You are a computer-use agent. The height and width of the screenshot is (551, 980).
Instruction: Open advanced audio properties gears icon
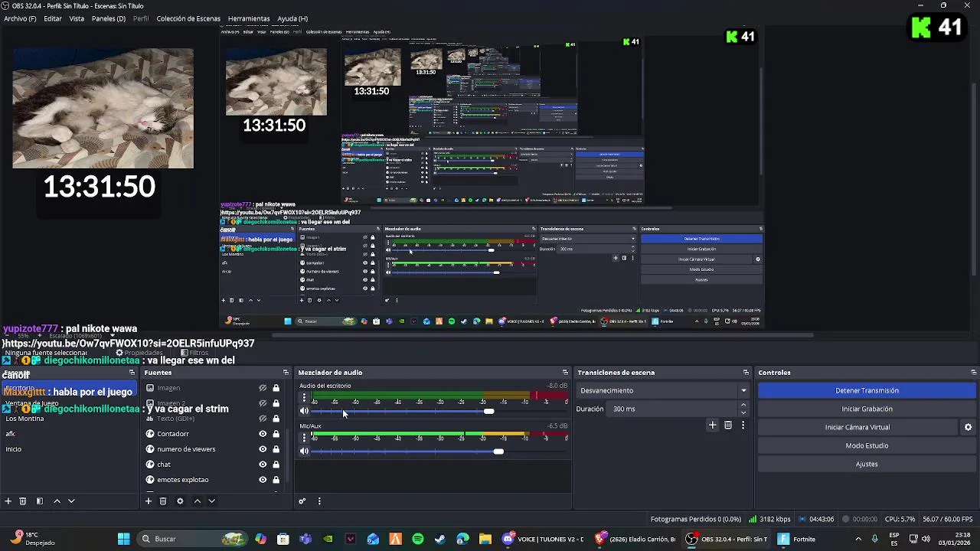[x=302, y=501]
